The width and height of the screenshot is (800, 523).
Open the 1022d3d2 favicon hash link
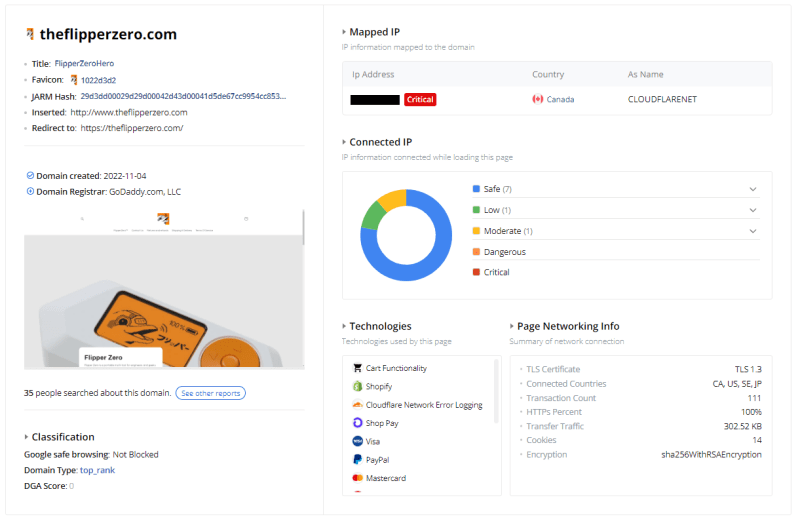point(98,80)
